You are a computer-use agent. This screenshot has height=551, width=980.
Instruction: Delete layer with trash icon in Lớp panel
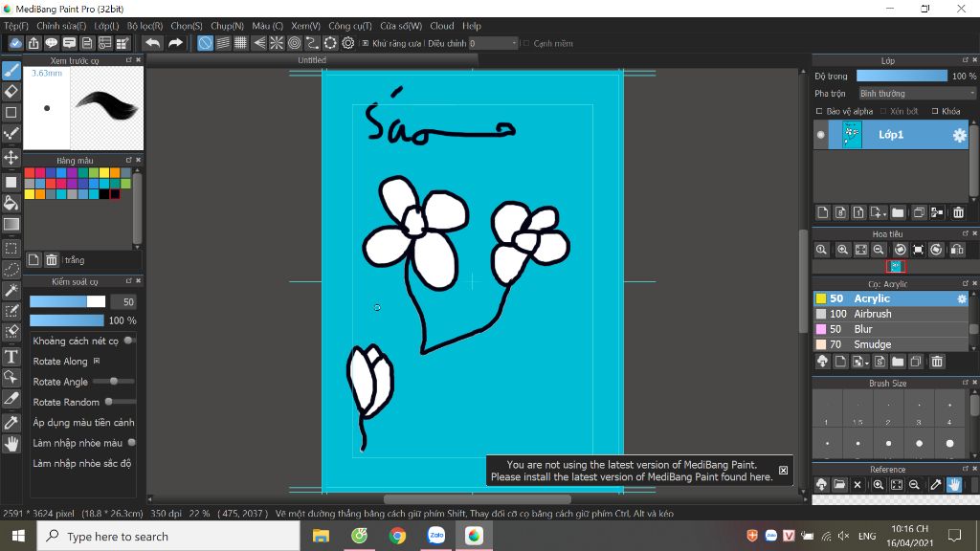tap(958, 213)
